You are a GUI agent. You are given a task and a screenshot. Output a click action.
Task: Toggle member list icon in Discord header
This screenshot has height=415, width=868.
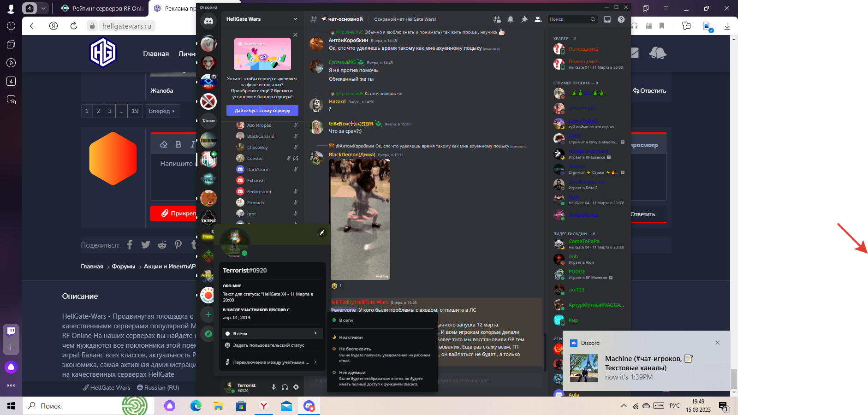(538, 19)
